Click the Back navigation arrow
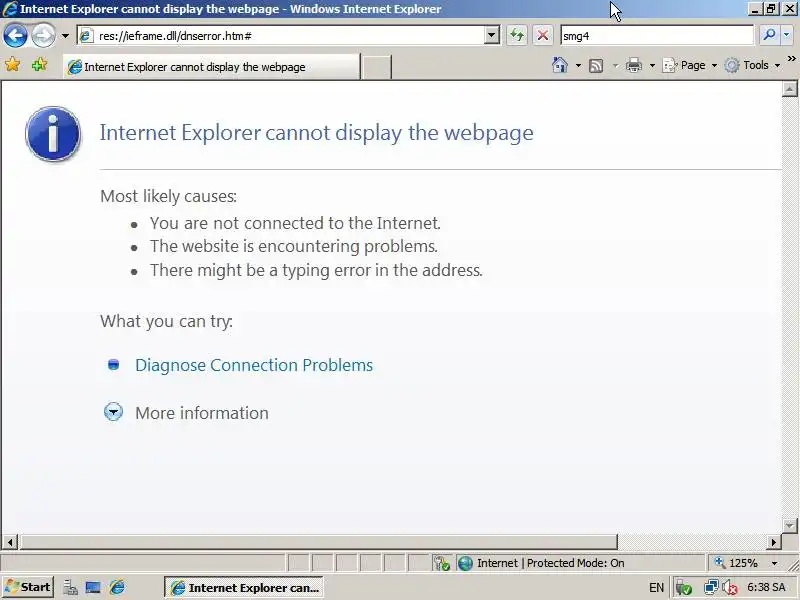Screen dimensions: 800x600 (x=15, y=36)
